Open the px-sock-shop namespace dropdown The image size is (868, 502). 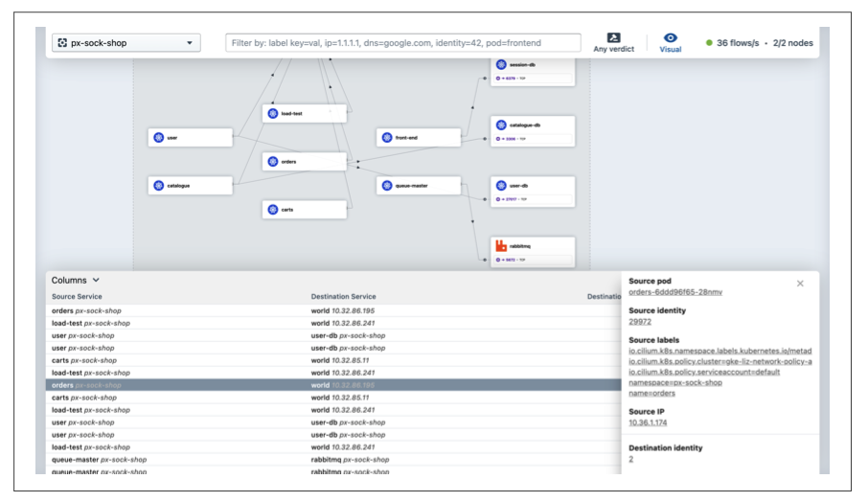click(126, 42)
